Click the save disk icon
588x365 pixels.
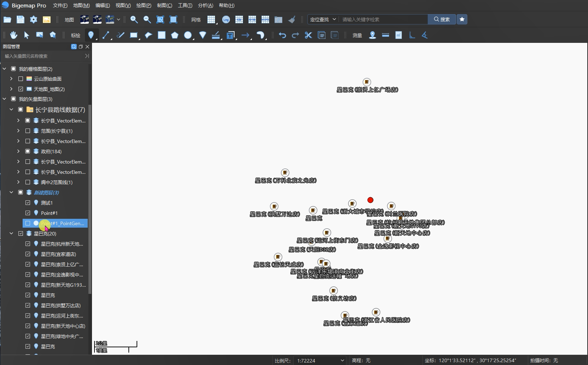[x=20, y=19]
